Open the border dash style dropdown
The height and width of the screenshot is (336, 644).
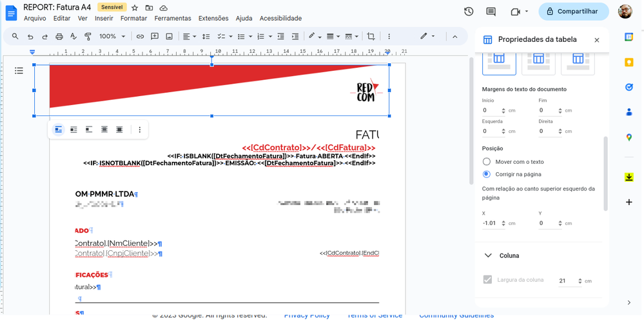pyautogui.click(x=351, y=37)
